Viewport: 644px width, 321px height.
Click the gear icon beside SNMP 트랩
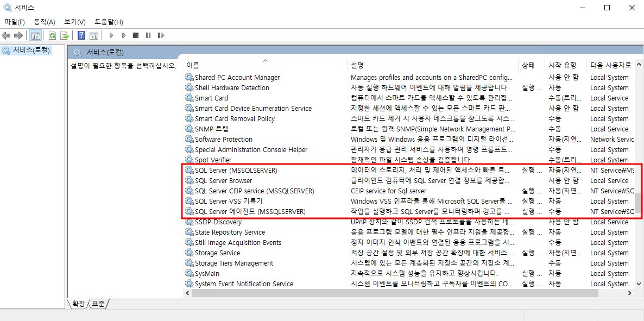click(189, 129)
